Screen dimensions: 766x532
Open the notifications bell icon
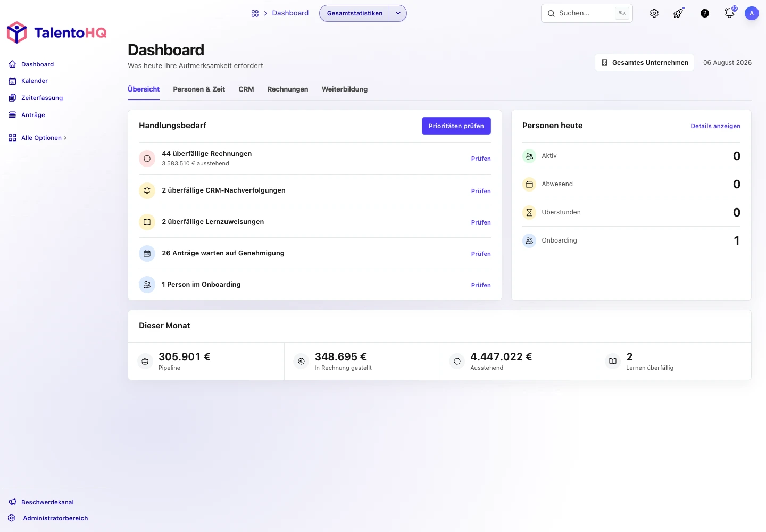tap(730, 13)
